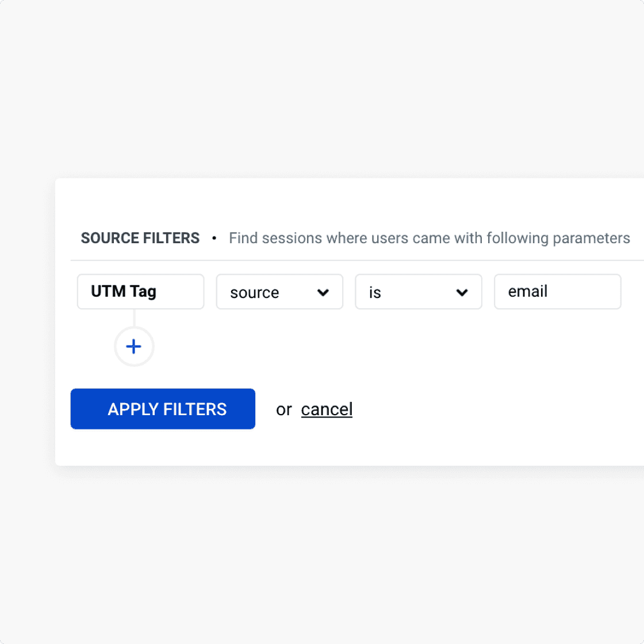This screenshot has width=644, height=644.
Task: Click the 'is' text in operator dropdown
Action: tap(375, 293)
